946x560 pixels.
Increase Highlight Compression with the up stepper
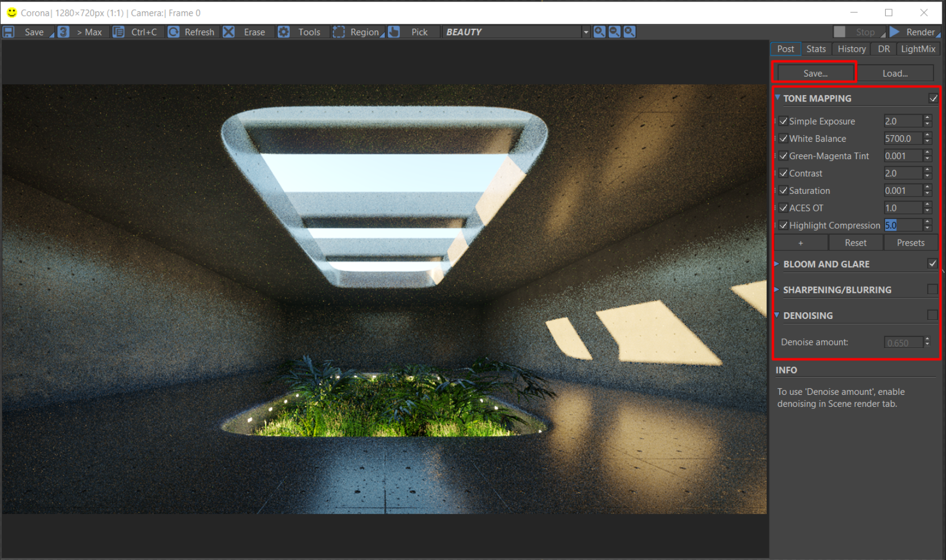tap(927, 222)
